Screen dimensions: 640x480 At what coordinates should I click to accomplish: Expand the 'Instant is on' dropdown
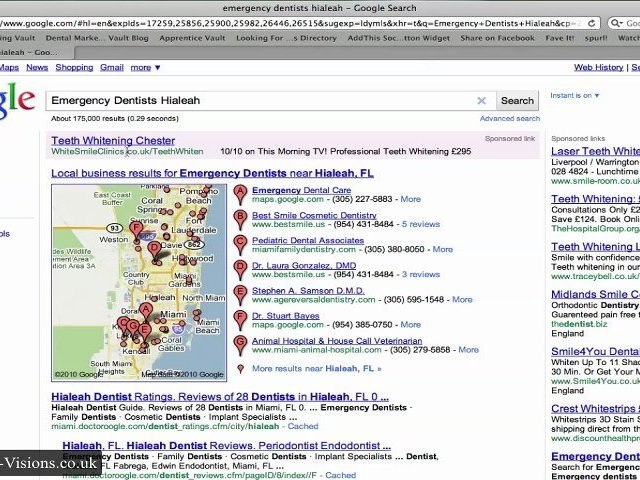pyautogui.click(x=575, y=96)
